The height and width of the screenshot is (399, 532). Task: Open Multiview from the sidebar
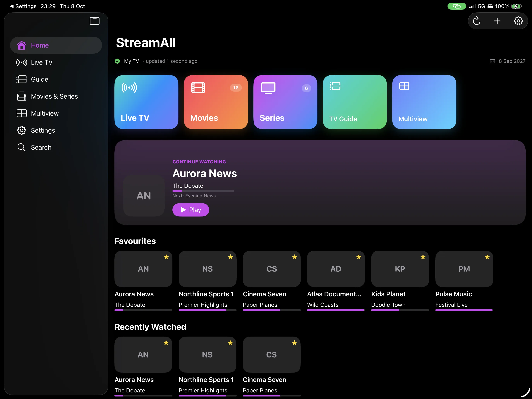[56, 113]
